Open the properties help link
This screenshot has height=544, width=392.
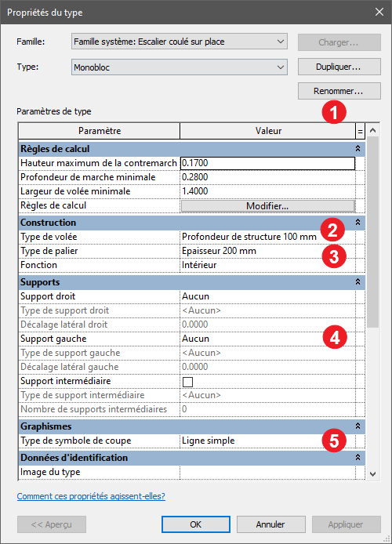(91, 496)
